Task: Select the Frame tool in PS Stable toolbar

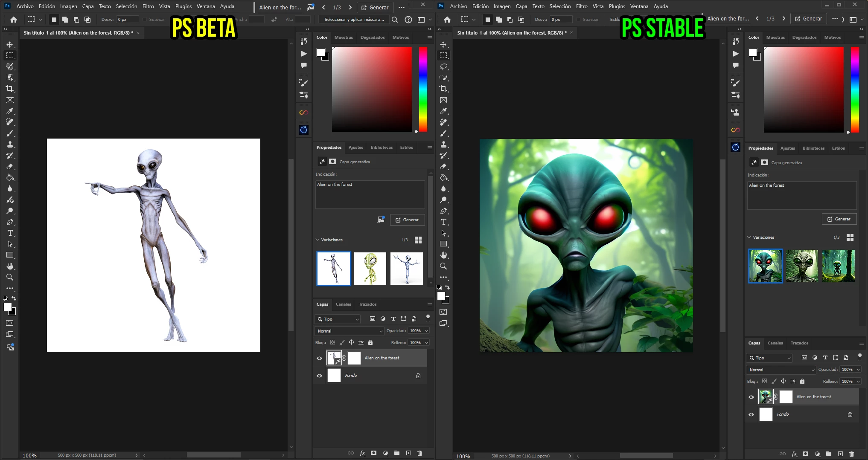Action: 443,100
